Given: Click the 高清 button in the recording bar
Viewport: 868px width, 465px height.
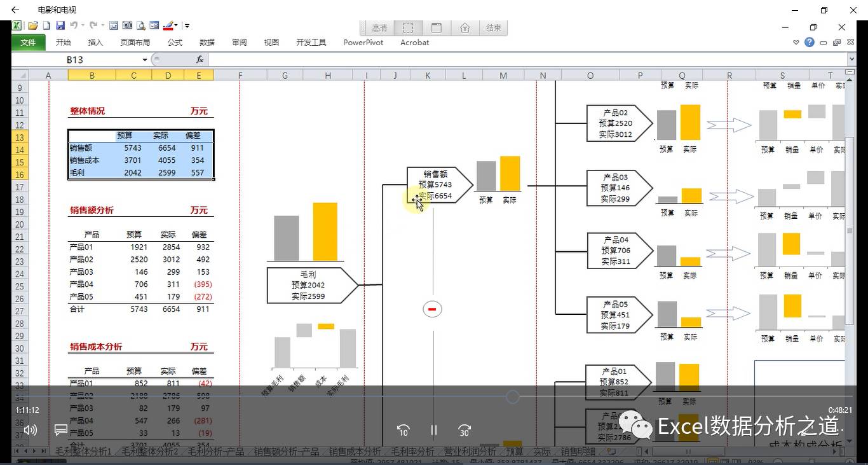Looking at the screenshot, I should 380,28.
